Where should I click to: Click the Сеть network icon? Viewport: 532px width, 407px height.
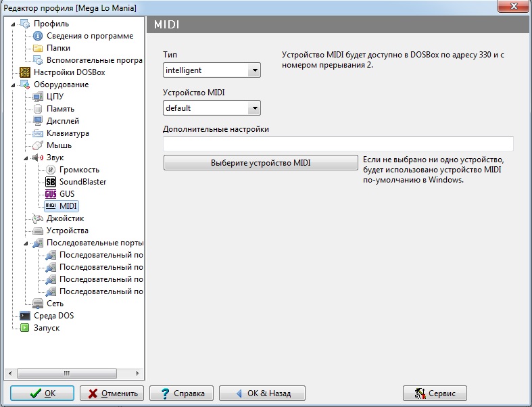38,304
